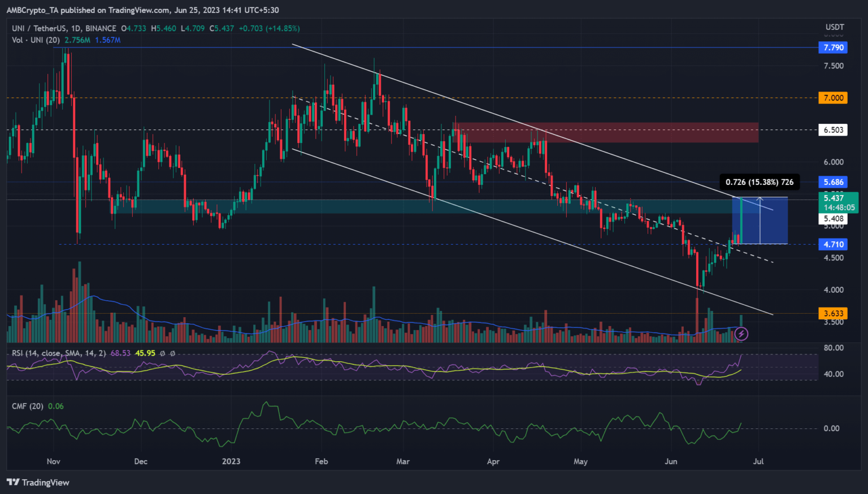Viewport: 868px width, 494px height.
Task: Click the white measurement arrow in blue box
Action: [x=760, y=220]
